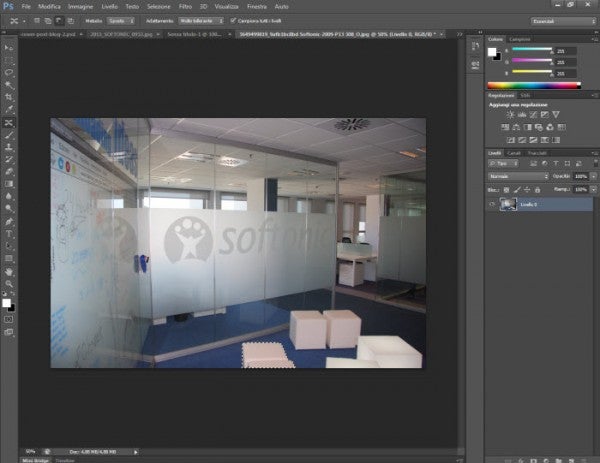Select the Lasso tool

click(x=9, y=72)
